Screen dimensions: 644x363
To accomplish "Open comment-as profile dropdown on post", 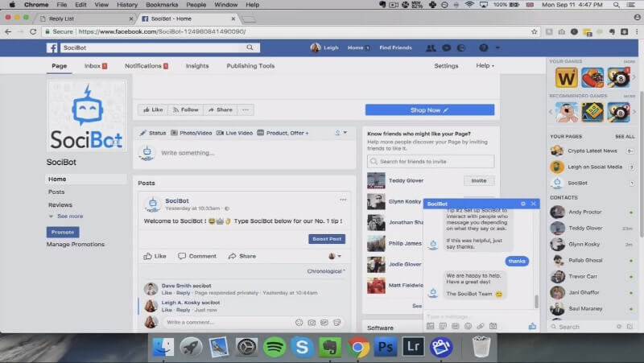I will coord(335,256).
